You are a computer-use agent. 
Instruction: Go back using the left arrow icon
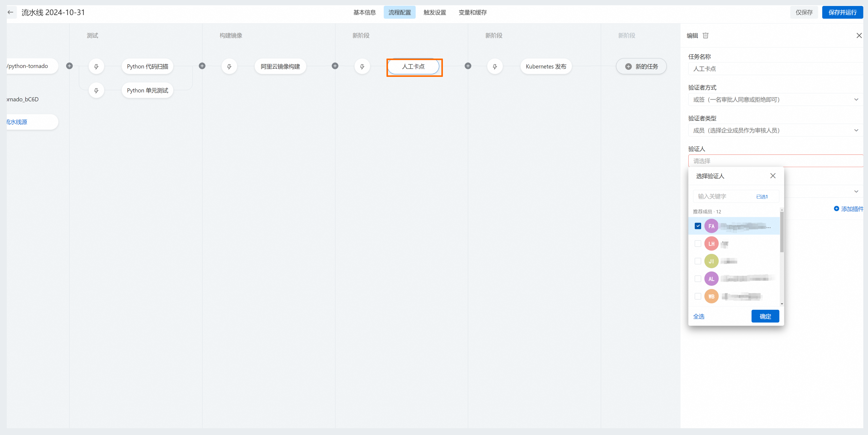10,13
